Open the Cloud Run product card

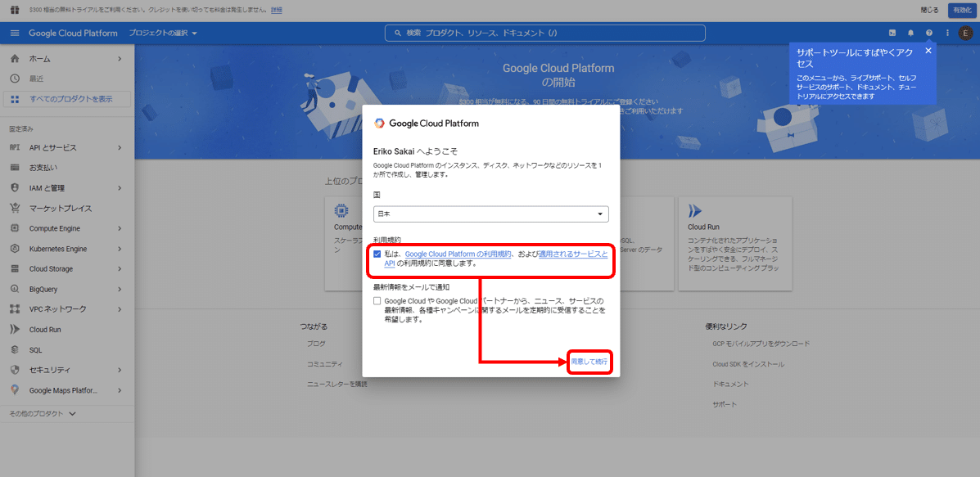tap(735, 244)
